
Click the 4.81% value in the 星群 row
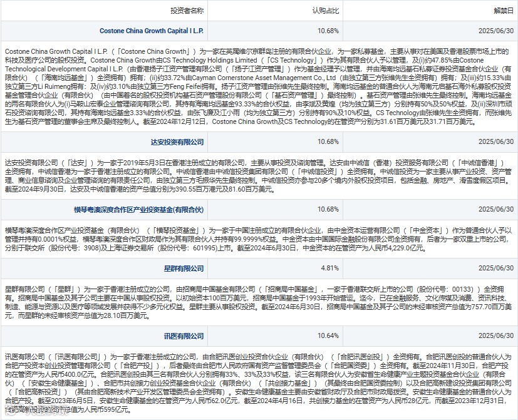pyautogui.click(x=329, y=268)
